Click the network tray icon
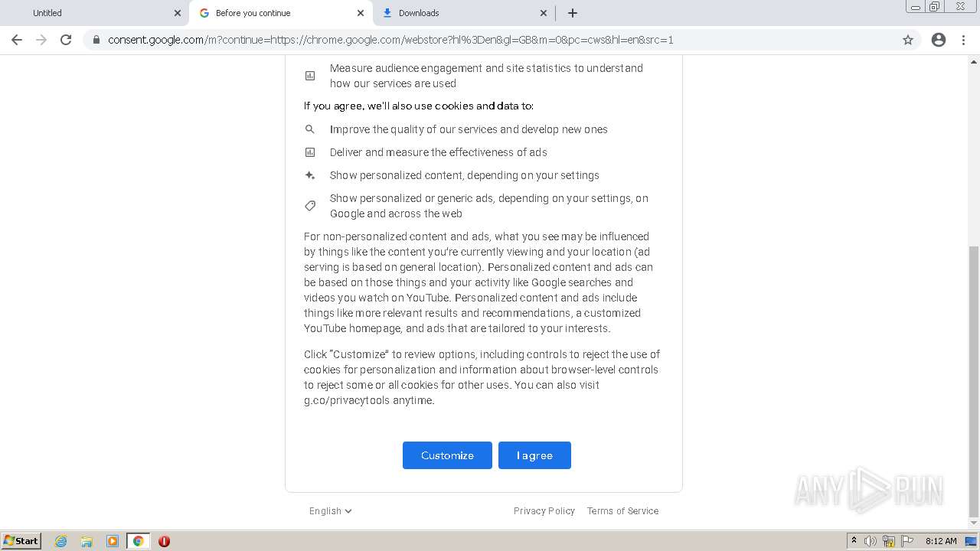This screenshot has width=980, height=551. coord(889,541)
